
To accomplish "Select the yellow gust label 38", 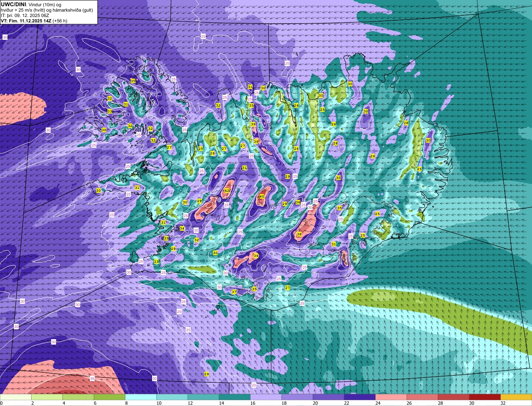I will pyautogui.click(x=299, y=235).
